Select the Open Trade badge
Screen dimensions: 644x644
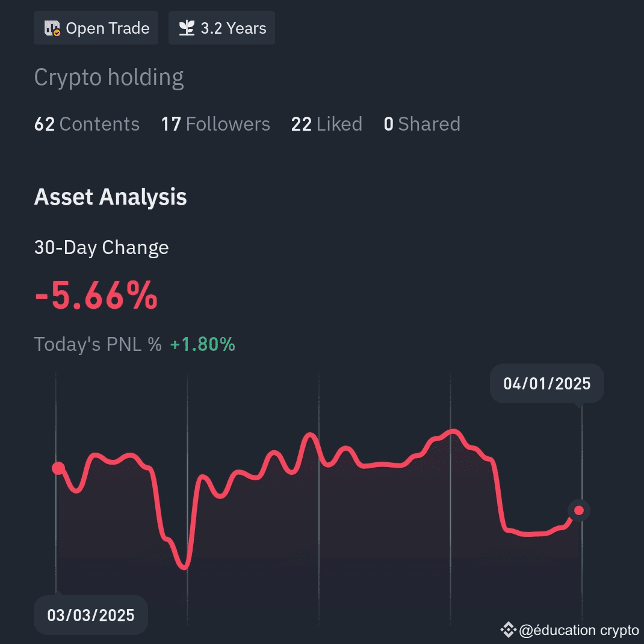(x=96, y=28)
